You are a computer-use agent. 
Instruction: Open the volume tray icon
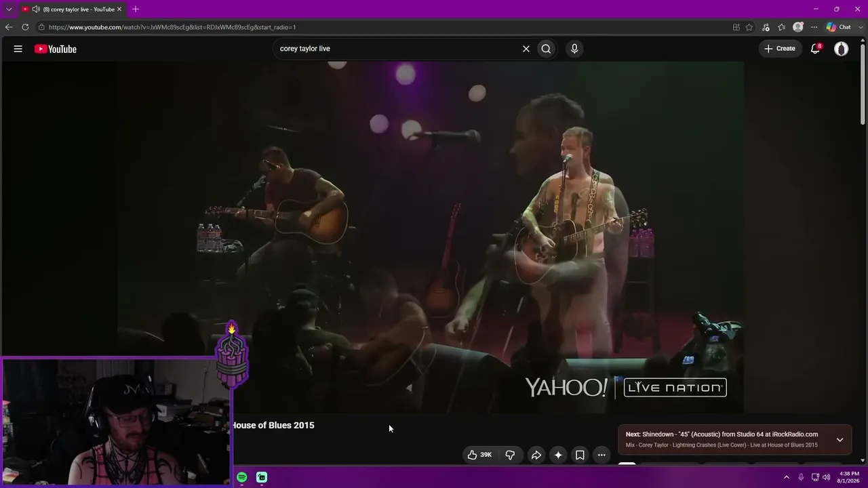[x=827, y=477]
